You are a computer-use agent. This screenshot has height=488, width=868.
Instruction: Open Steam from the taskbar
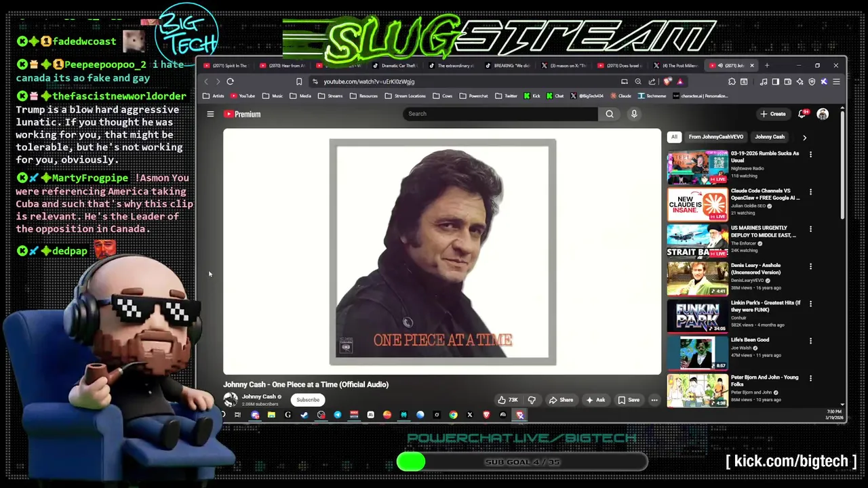[304, 415]
